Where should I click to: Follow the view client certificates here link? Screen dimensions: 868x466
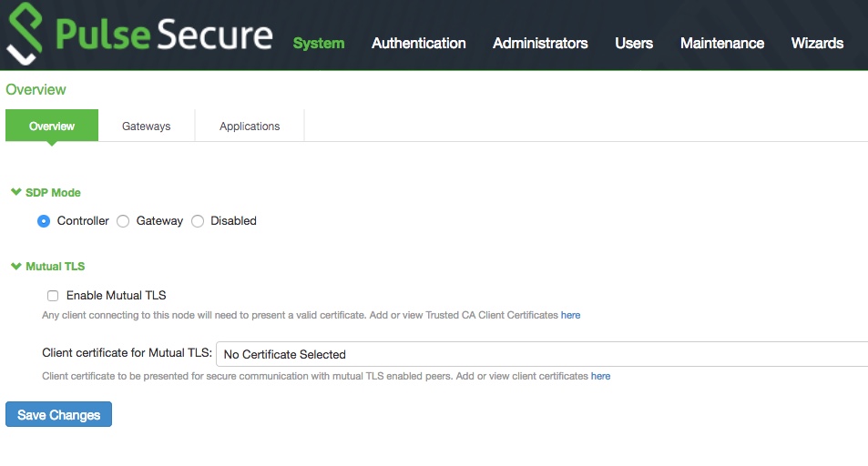600,376
